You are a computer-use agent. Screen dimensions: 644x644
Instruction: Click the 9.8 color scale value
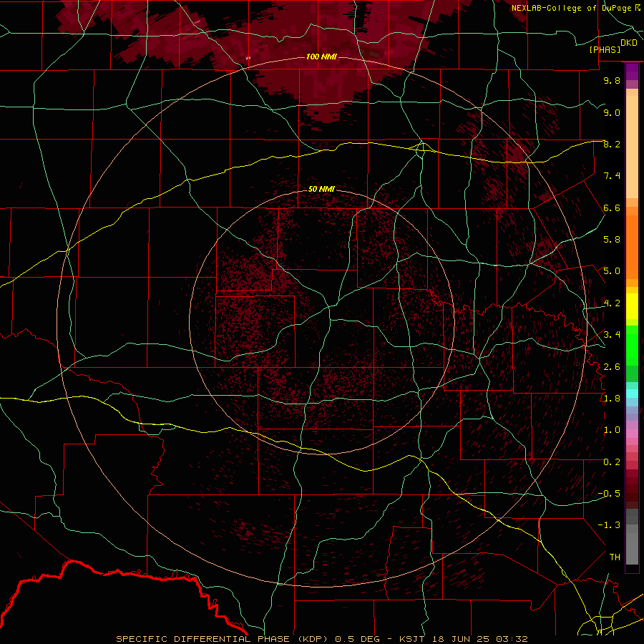(612, 80)
